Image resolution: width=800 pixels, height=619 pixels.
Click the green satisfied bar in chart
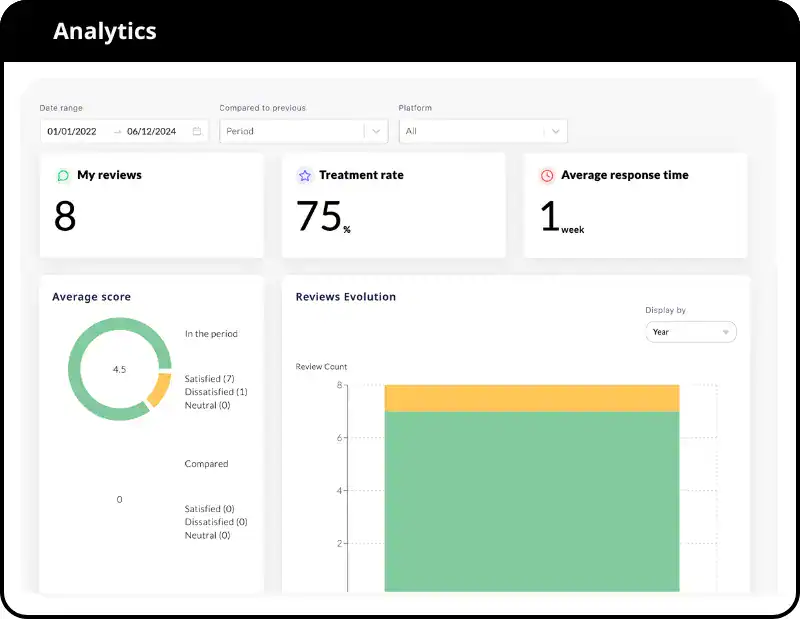coord(532,500)
